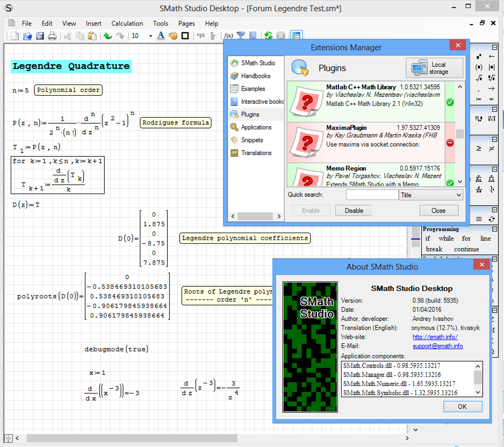Click the Quick search input field
Viewport: 504px width, 447px height.
(x=372, y=195)
